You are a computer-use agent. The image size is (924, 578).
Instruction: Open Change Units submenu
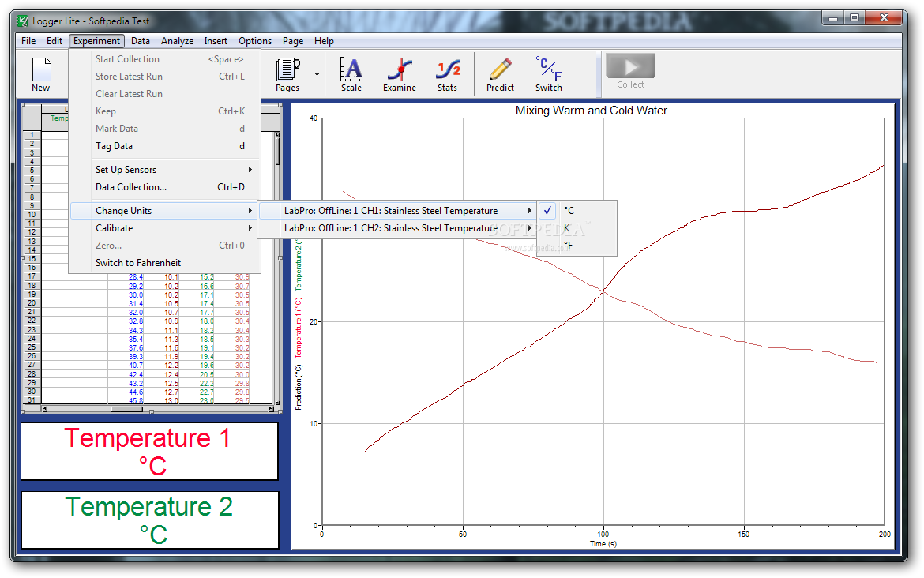[164, 211]
